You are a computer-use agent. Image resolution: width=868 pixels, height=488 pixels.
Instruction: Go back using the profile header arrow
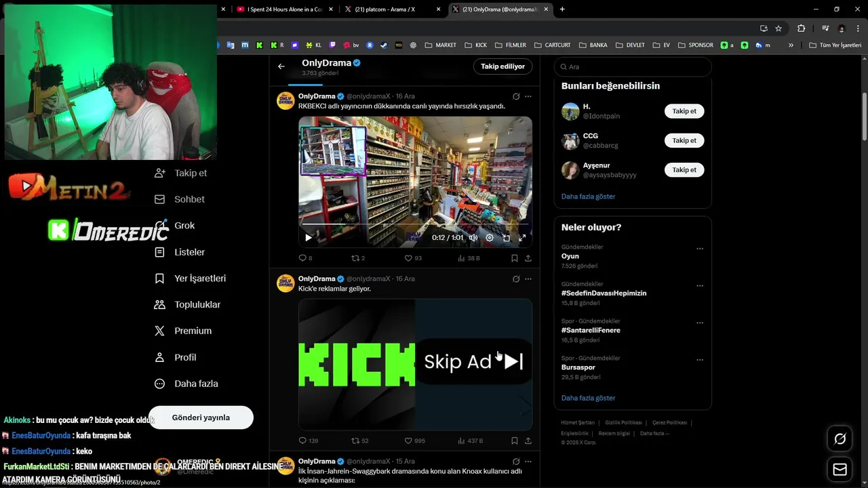pyautogui.click(x=281, y=66)
